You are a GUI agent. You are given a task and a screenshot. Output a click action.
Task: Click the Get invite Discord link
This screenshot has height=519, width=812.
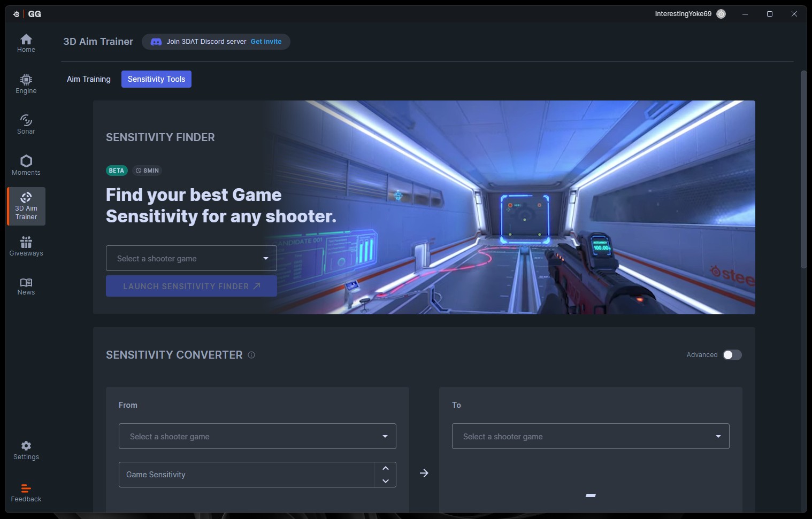pyautogui.click(x=266, y=42)
